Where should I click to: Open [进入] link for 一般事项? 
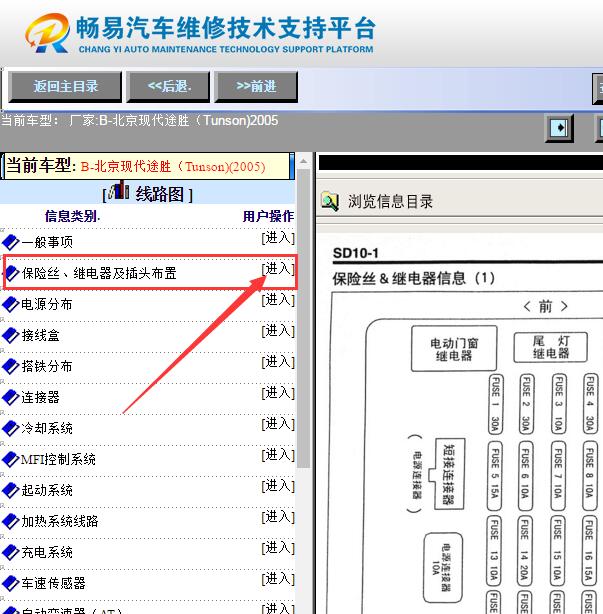coord(278,238)
